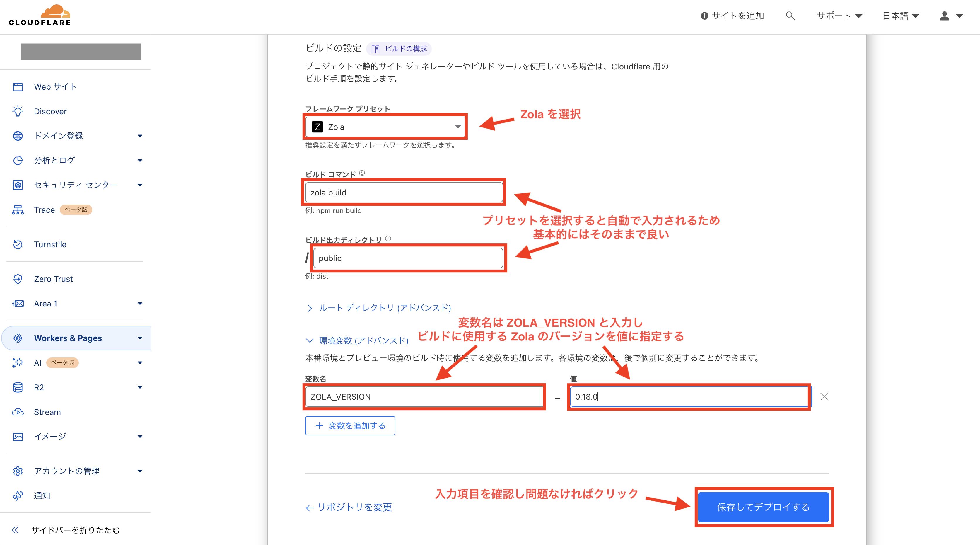Click the build command info icon
The width and height of the screenshot is (980, 545).
pos(362,173)
